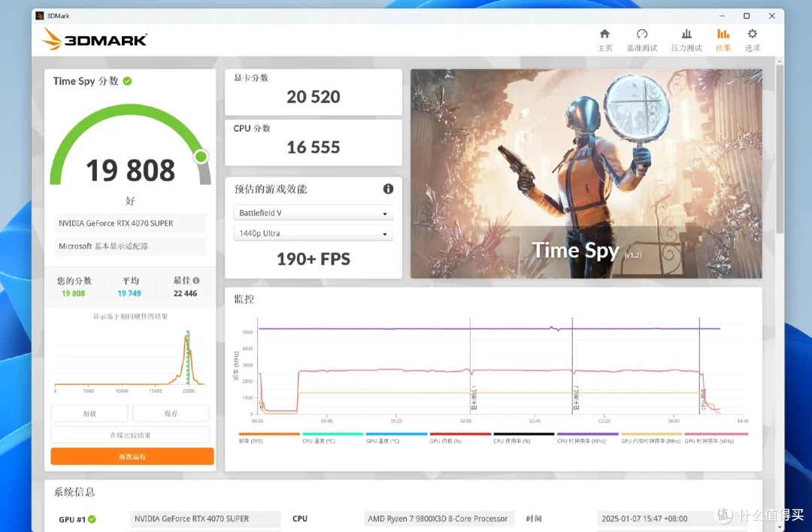Click the best score 22 446
This screenshot has height=532, width=812.
point(185,294)
